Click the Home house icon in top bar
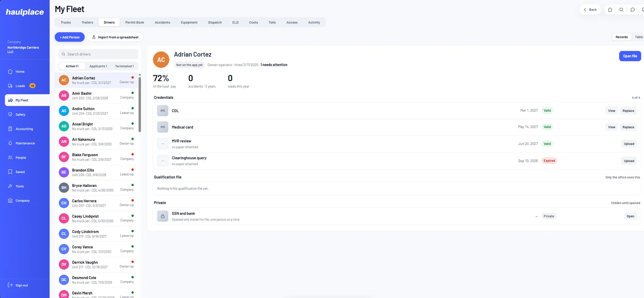 coord(610,10)
